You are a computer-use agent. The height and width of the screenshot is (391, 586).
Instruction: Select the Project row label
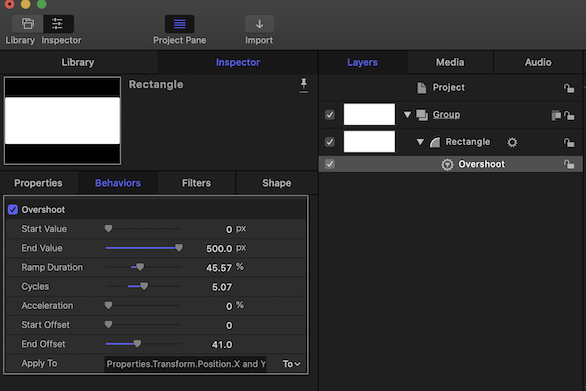tap(448, 87)
